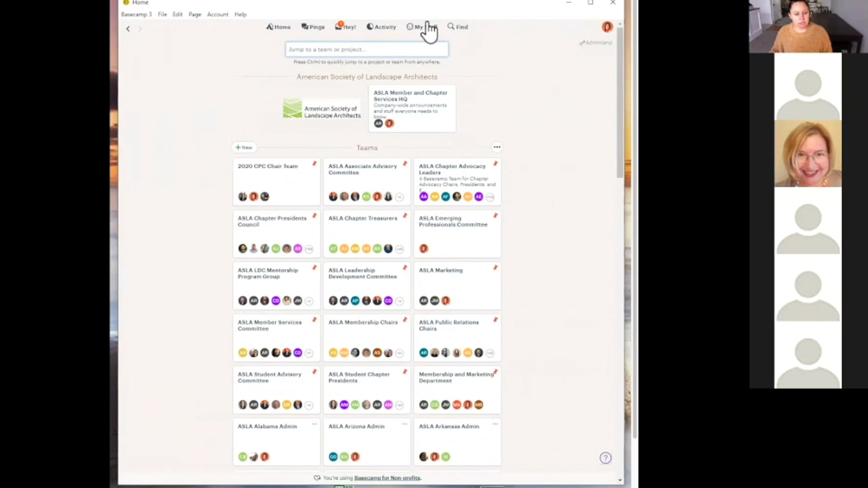The height and width of the screenshot is (488, 868).
Task: Open the Pings chat icon
Action: [x=305, y=27]
